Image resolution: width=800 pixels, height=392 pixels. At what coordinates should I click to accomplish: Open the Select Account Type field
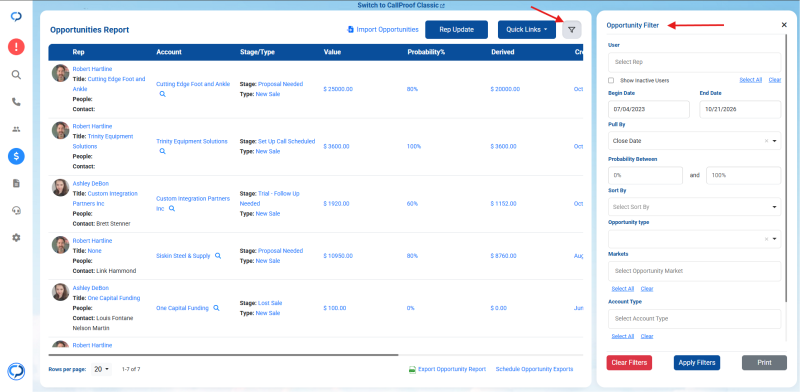pos(694,318)
